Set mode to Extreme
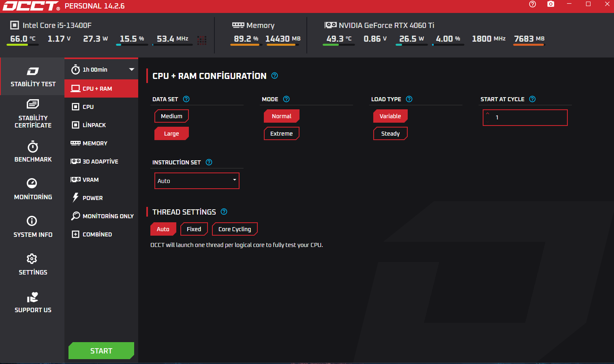The width and height of the screenshot is (614, 364). coord(282,134)
